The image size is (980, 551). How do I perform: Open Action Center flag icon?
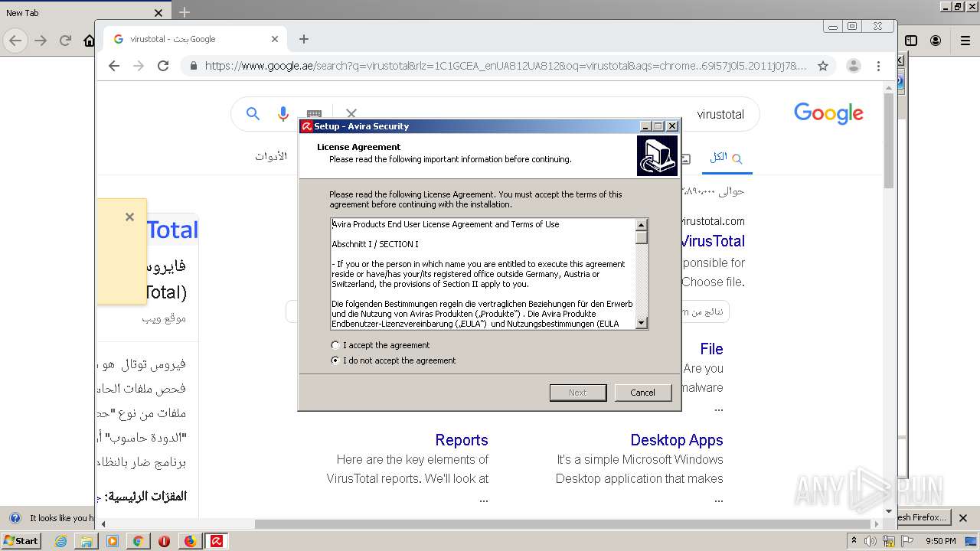pyautogui.click(x=907, y=541)
